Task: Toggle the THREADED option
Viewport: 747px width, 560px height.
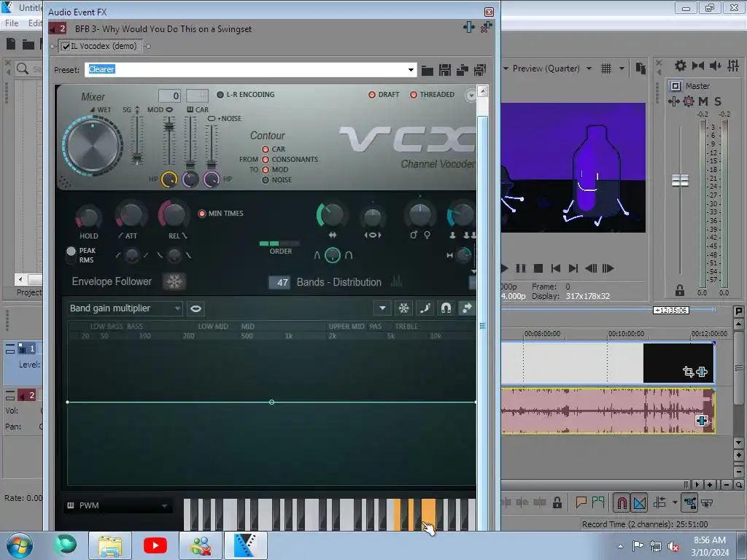Action: pos(413,95)
